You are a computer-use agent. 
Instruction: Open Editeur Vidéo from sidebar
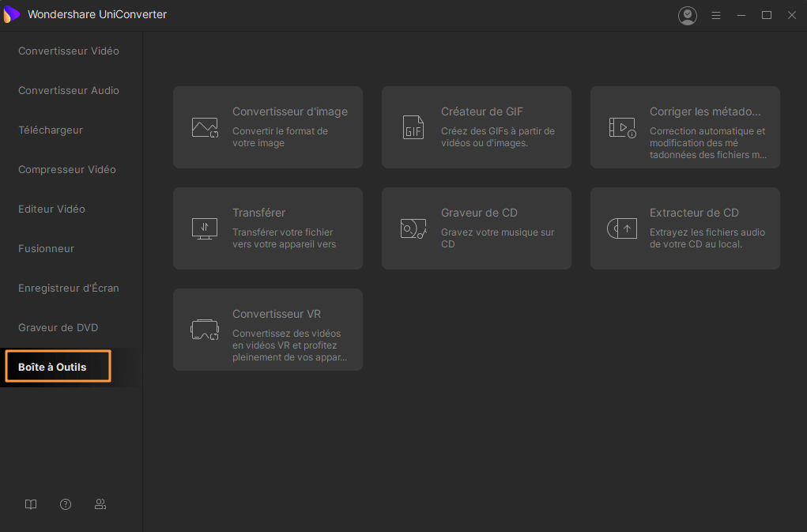[x=51, y=209]
